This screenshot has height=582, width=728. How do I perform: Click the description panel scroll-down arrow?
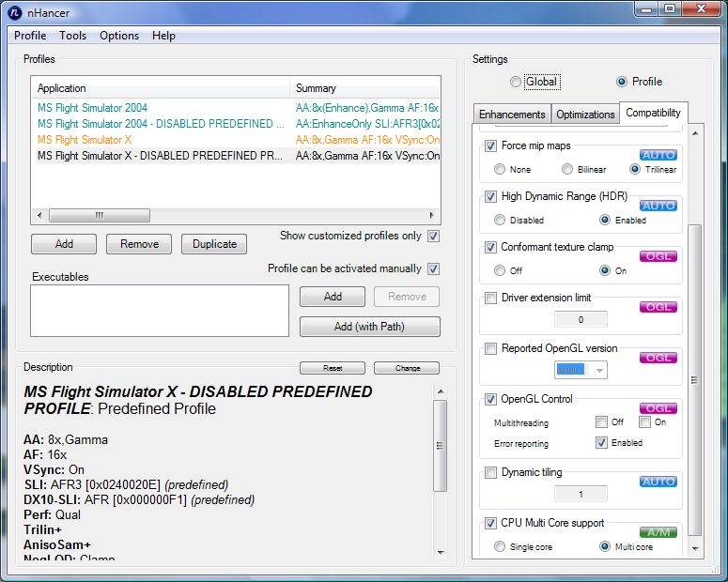click(440, 554)
